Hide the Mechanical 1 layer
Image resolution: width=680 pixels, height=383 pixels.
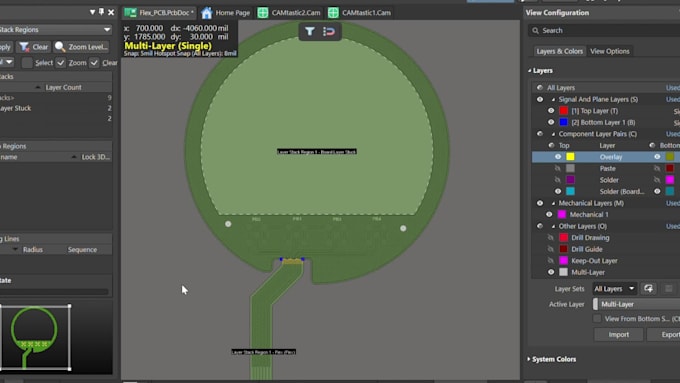(x=549, y=214)
